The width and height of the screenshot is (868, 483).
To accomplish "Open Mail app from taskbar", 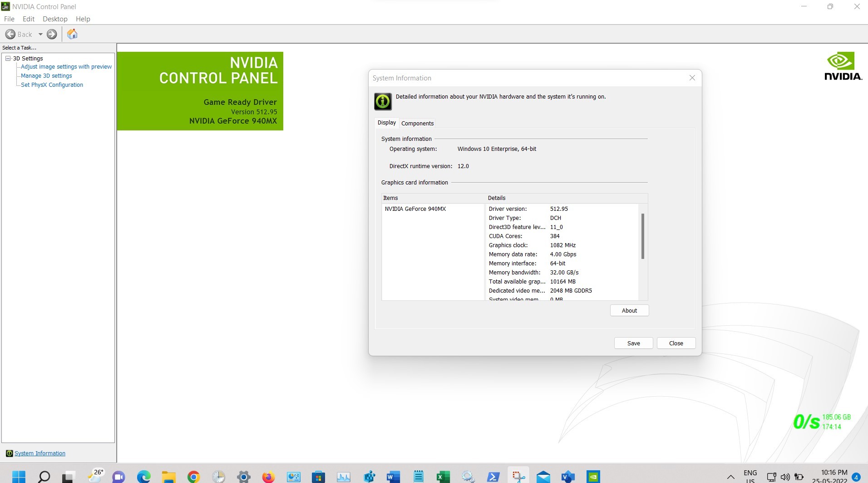I will [x=543, y=477].
